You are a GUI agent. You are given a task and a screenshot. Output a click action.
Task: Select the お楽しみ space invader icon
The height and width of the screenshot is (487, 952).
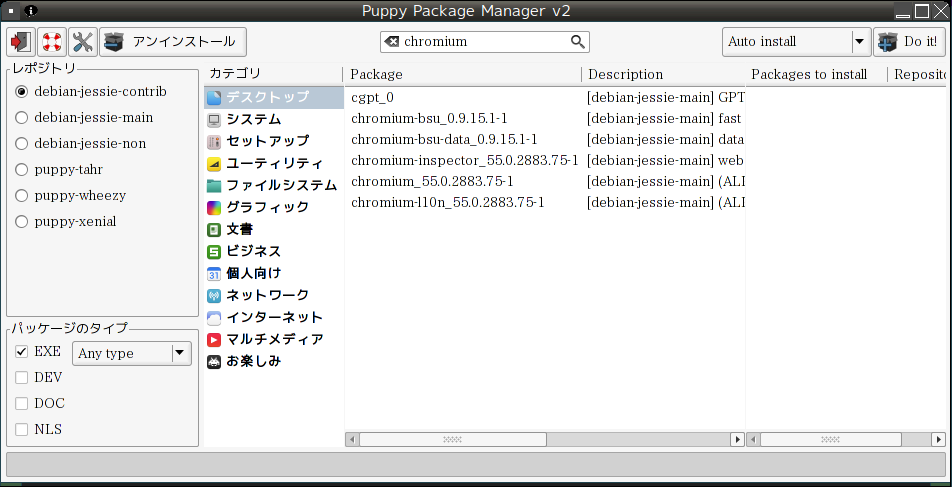pos(214,362)
